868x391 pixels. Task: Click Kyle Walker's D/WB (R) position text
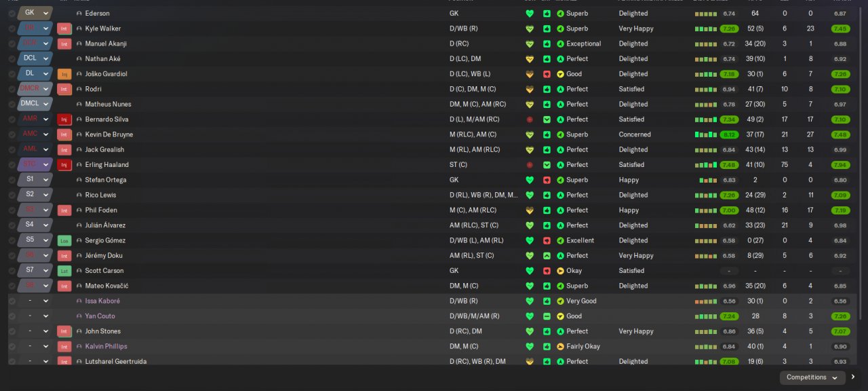click(x=464, y=29)
